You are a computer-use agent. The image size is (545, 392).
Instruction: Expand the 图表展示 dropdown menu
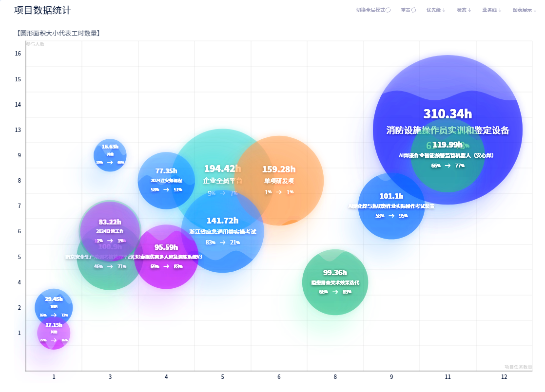pos(525,10)
